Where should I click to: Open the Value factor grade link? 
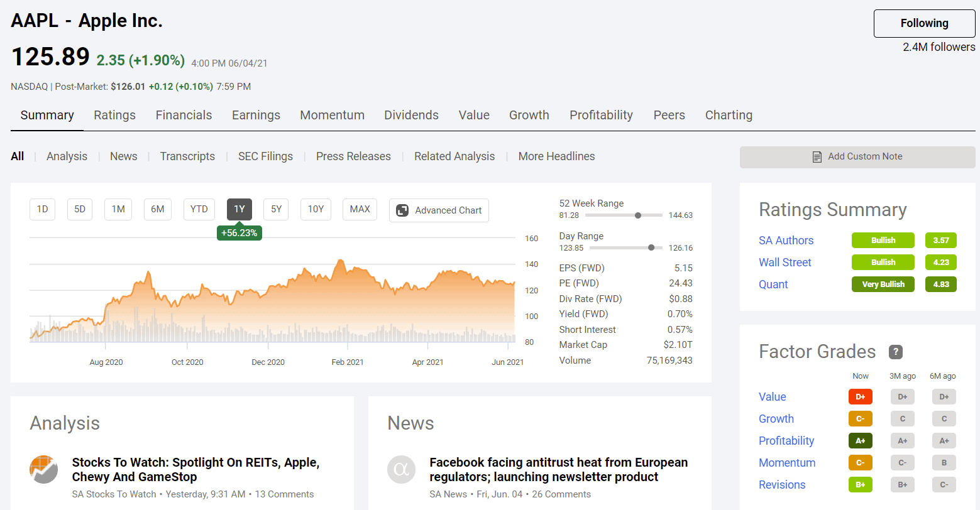tap(772, 397)
